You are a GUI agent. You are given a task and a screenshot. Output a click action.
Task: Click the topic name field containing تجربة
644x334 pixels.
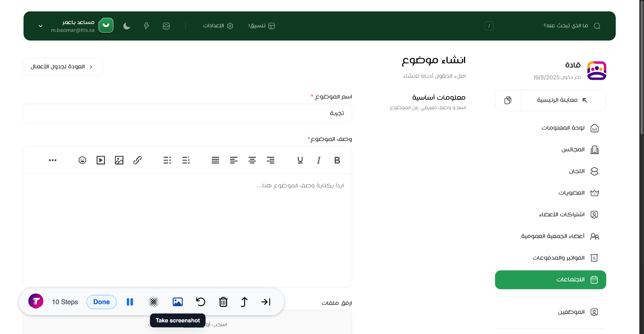(x=187, y=113)
